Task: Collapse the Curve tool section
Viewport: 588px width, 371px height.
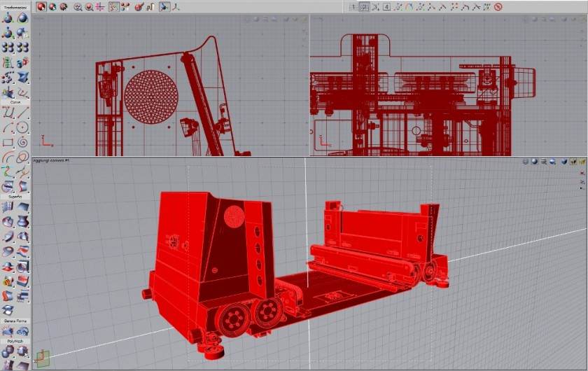Action: point(15,102)
